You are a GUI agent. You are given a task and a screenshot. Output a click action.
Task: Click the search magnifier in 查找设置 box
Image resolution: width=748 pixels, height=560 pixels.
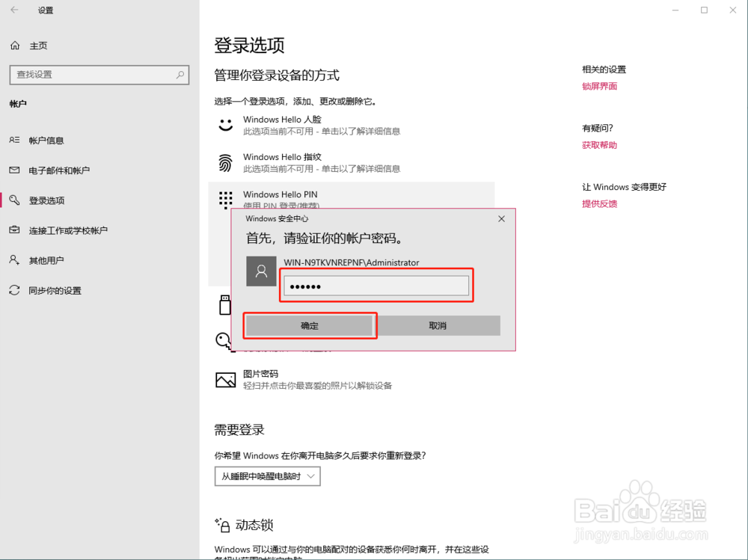pyautogui.click(x=180, y=75)
